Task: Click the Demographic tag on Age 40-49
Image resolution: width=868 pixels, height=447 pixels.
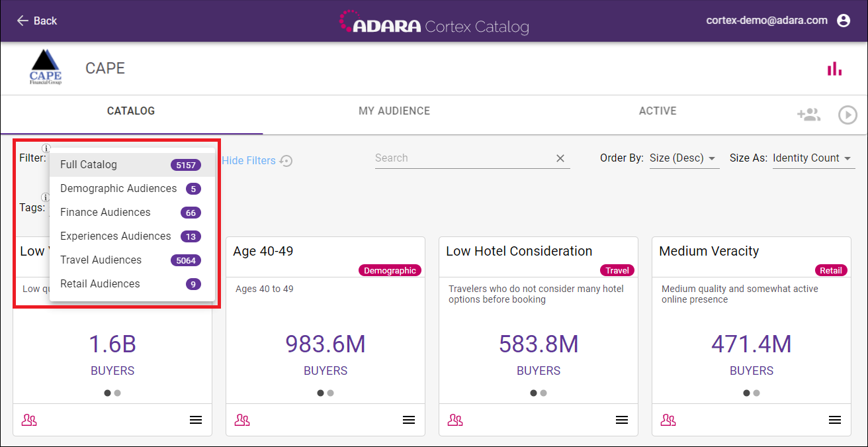Action: click(x=390, y=270)
